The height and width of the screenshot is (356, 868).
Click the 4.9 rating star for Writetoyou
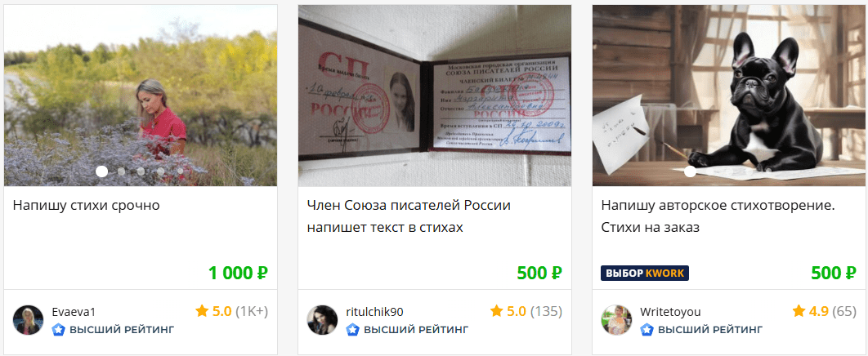coord(799,311)
